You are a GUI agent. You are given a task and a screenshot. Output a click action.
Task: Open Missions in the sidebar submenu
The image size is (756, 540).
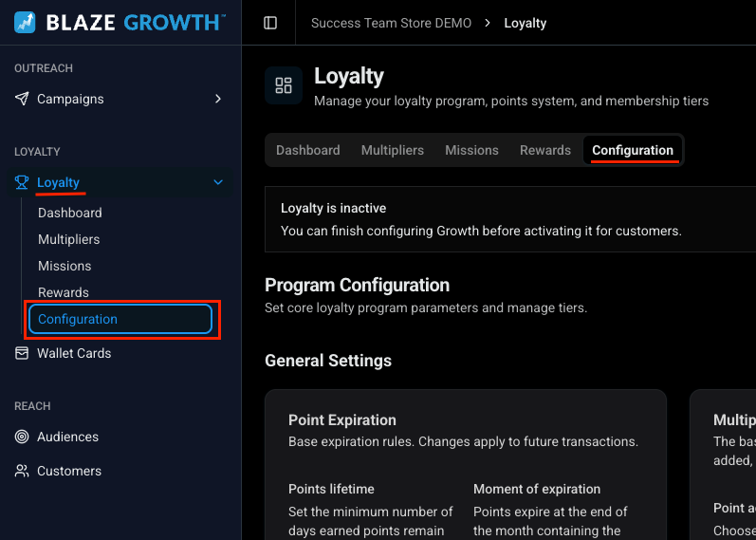pos(65,266)
